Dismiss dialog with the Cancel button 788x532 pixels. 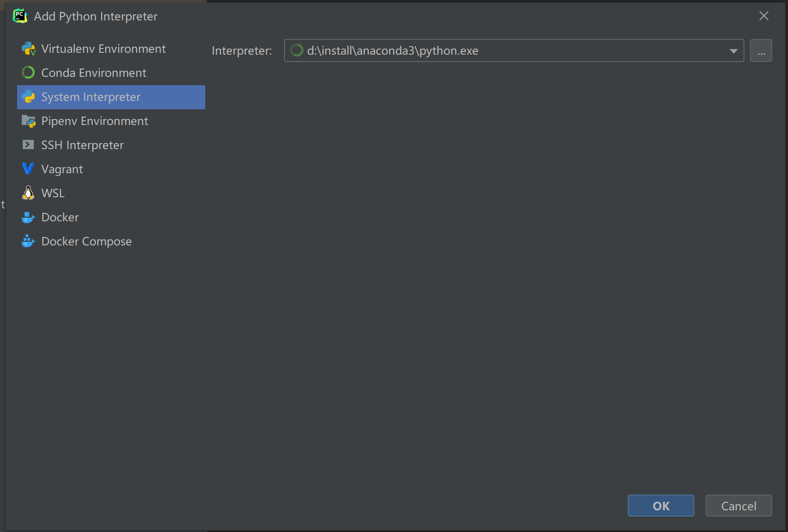(739, 506)
